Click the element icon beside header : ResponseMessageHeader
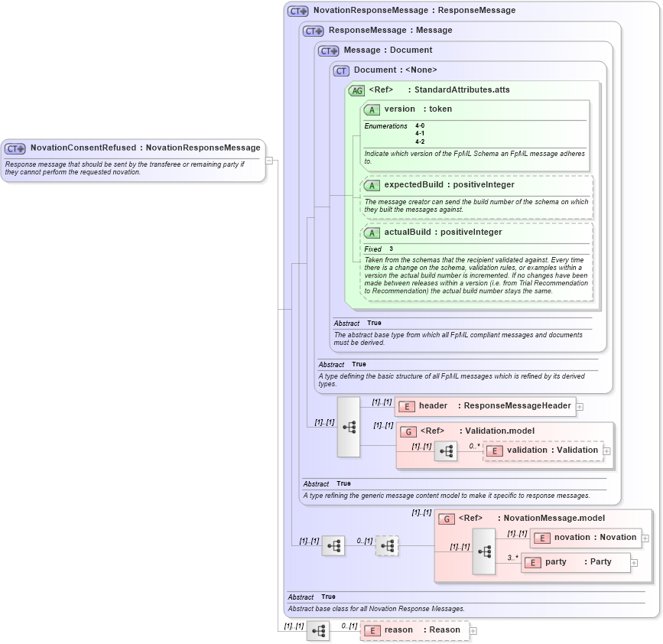The image size is (663, 644). [407, 406]
